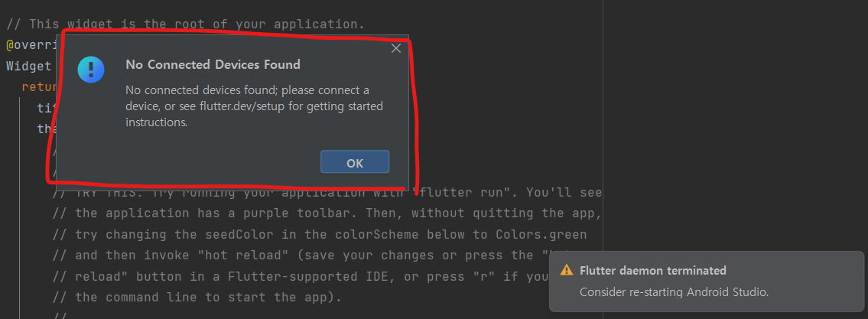The image size is (868, 319).
Task: Click OK in the No Connected Devices dialog
Action: pos(355,161)
